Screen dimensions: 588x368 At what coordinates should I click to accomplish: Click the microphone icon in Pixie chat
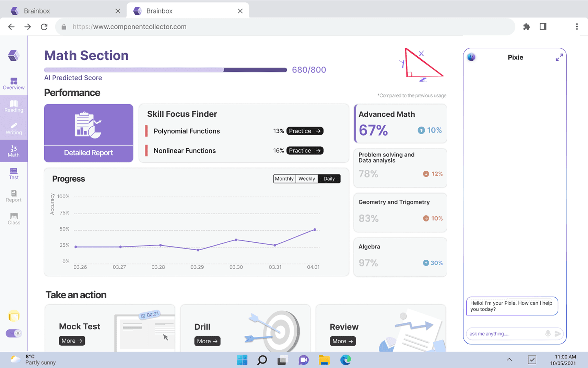coord(548,333)
